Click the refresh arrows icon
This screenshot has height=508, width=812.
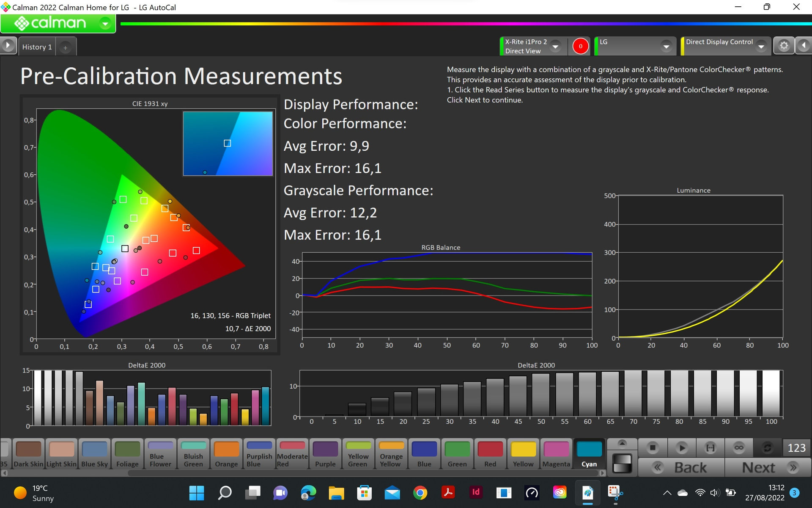[767, 447]
